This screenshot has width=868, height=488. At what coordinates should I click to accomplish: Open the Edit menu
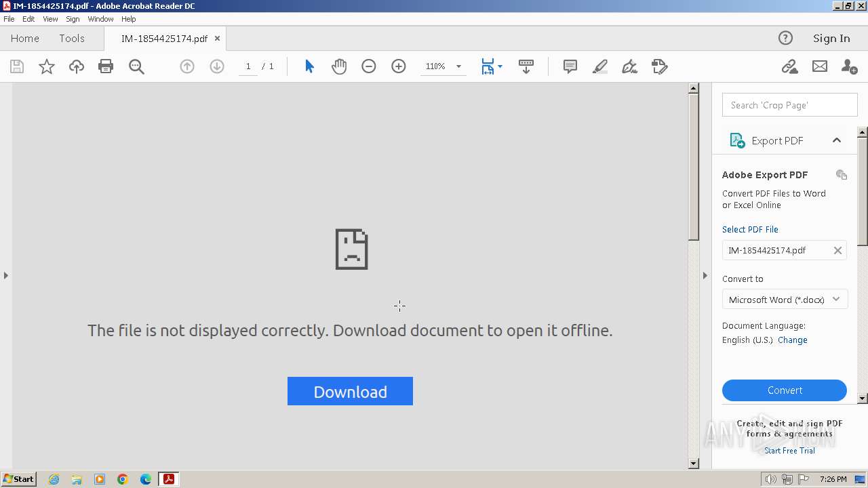(28, 19)
